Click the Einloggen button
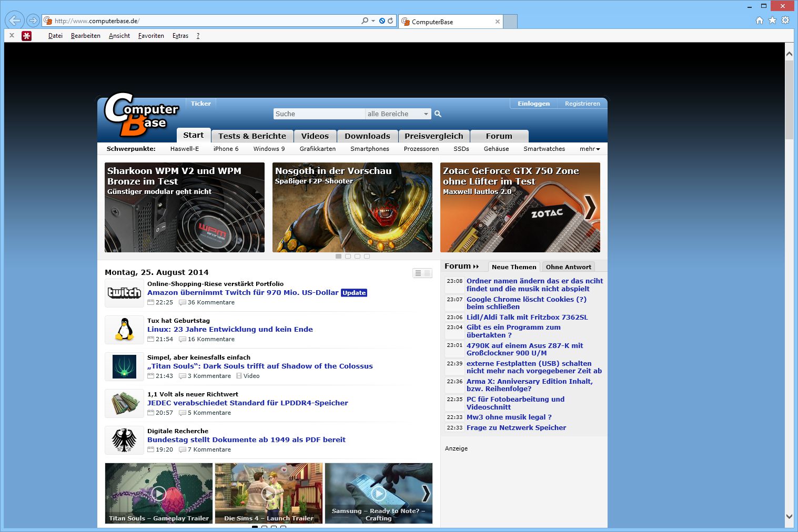Screen dimensions: 798x532 click(533, 104)
